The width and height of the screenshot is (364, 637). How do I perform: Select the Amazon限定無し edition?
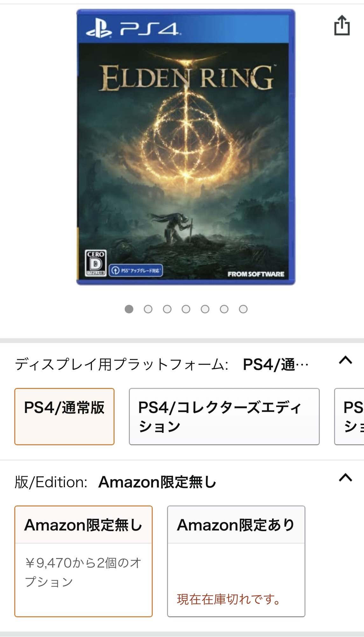click(x=83, y=561)
